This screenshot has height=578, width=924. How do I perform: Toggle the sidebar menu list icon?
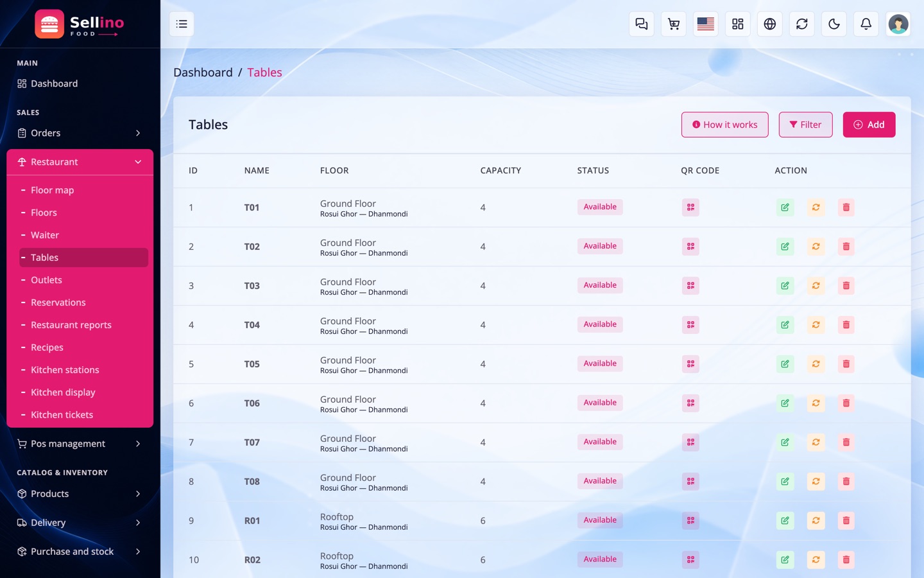tap(182, 24)
